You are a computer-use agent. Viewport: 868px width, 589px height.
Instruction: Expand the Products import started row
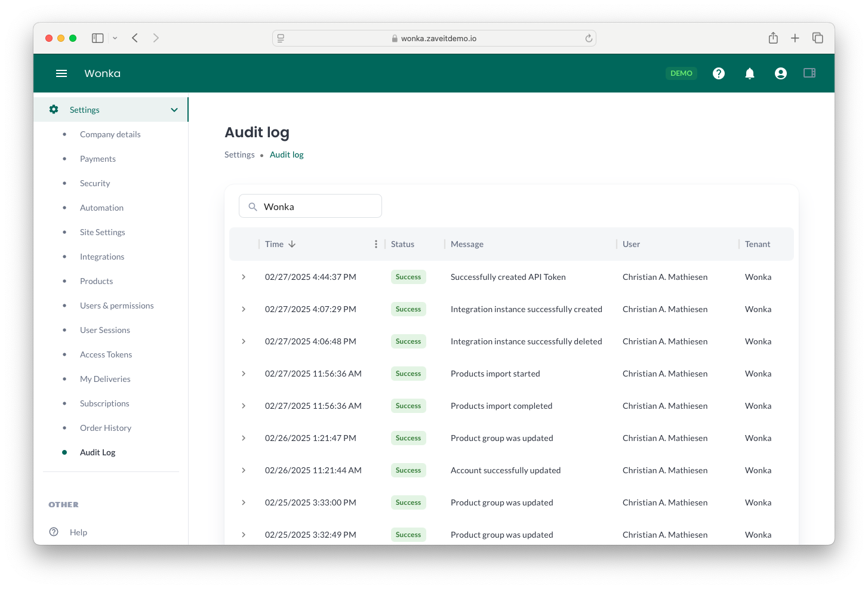[244, 374]
